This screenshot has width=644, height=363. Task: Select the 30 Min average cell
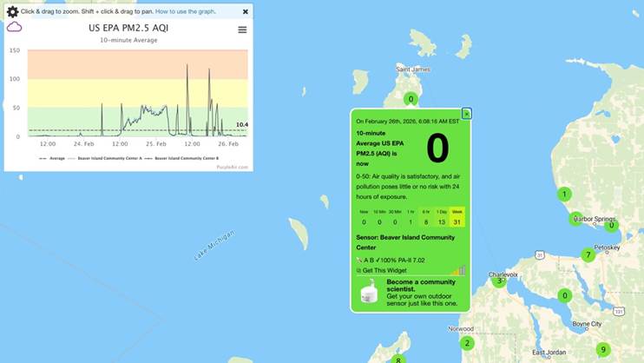(395, 217)
